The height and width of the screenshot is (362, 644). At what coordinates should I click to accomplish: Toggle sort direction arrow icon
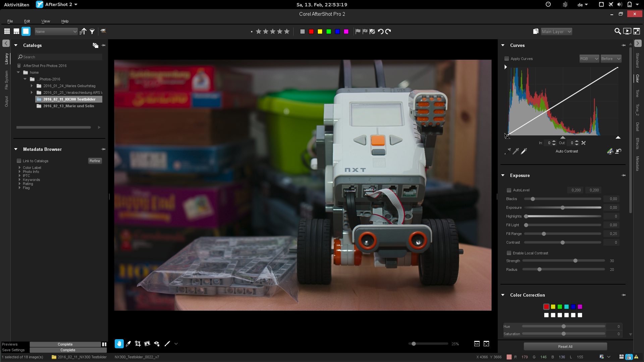[x=83, y=32]
